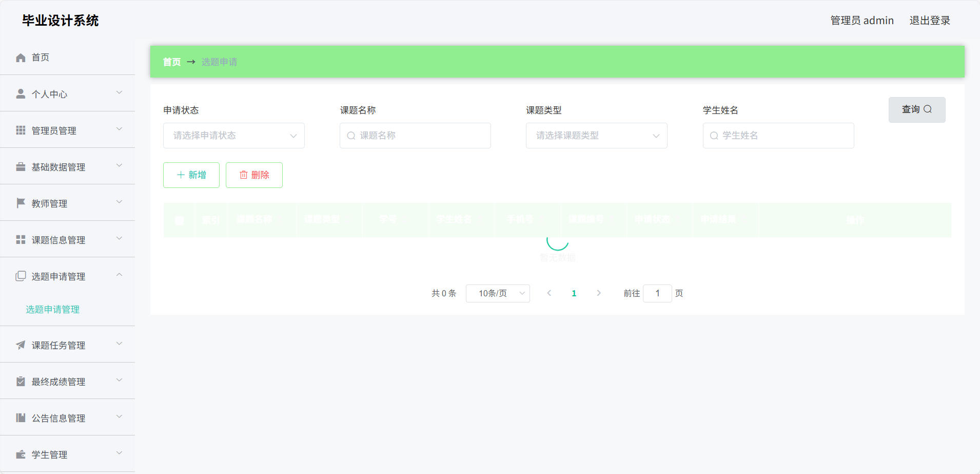This screenshot has width=980, height=474.
Task: Open the 请选择课题类型 dropdown
Action: [596, 136]
